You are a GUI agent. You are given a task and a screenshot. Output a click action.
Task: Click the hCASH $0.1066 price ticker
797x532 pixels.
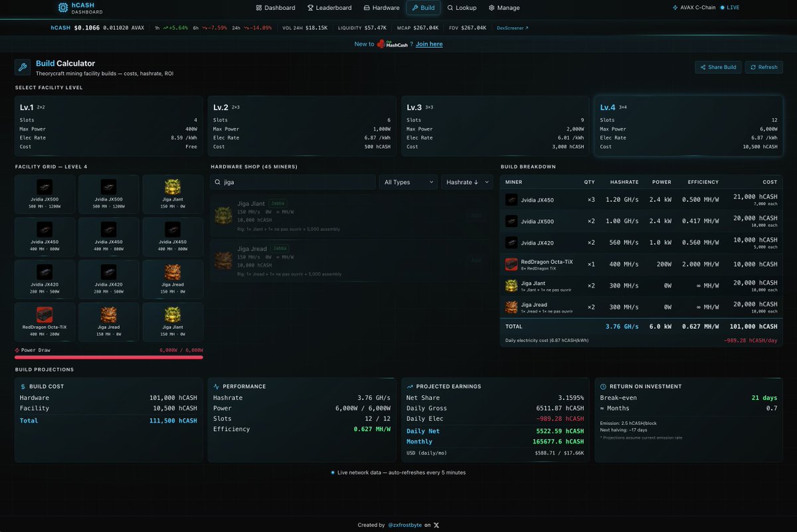tap(76, 28)
